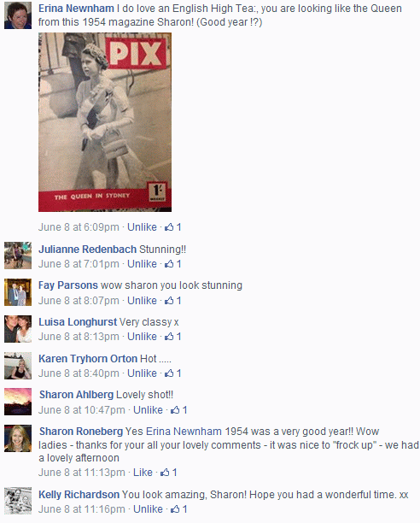Open Erina Newnham's profile name link
The height and width of the screenshot is (523, 420).
pyautogui.click(x=76, y=9)
